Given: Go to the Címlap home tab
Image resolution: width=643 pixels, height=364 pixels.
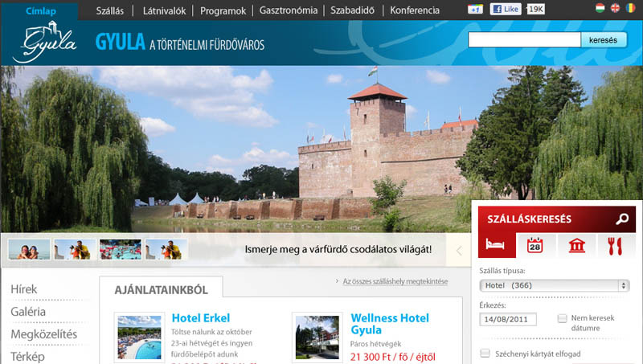Looking at the screenshot, I should [x=40, y=10].
